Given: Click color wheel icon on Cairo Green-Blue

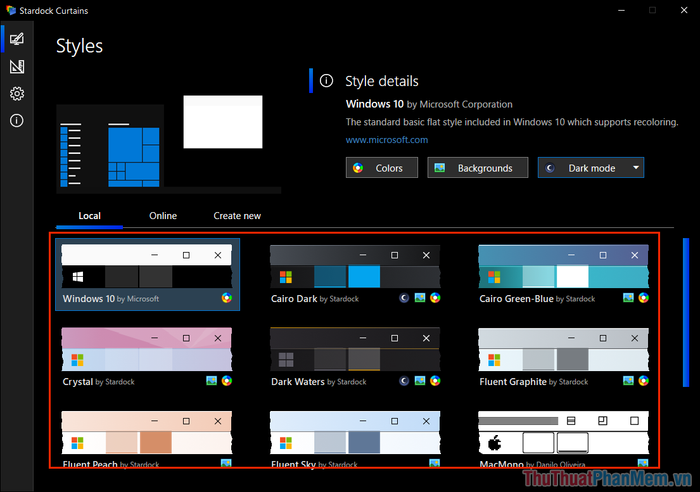Looking at the screenshot, I should 644,298.
